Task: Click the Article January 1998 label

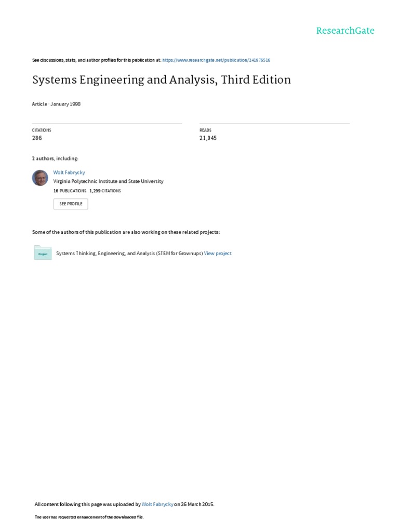Action: 56,104
